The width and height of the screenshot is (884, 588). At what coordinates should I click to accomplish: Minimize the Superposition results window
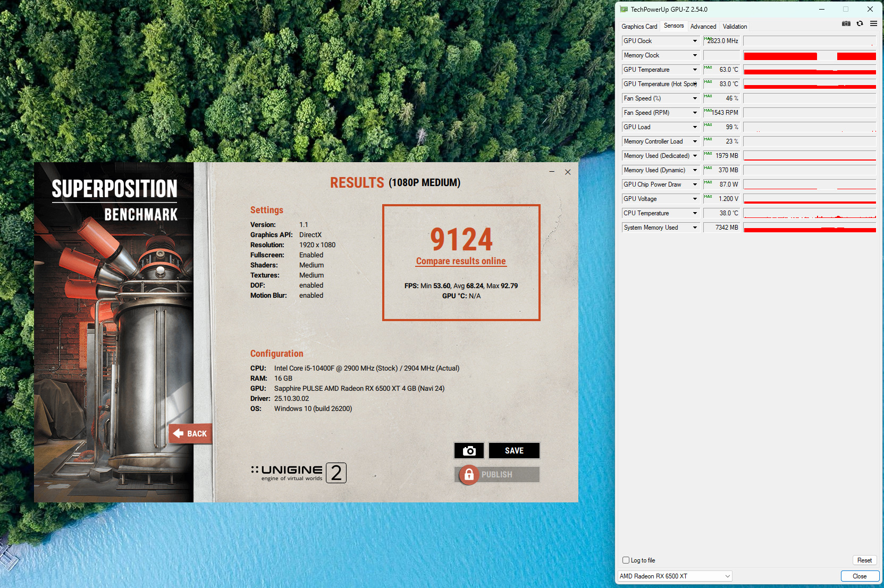pos(552,172)
